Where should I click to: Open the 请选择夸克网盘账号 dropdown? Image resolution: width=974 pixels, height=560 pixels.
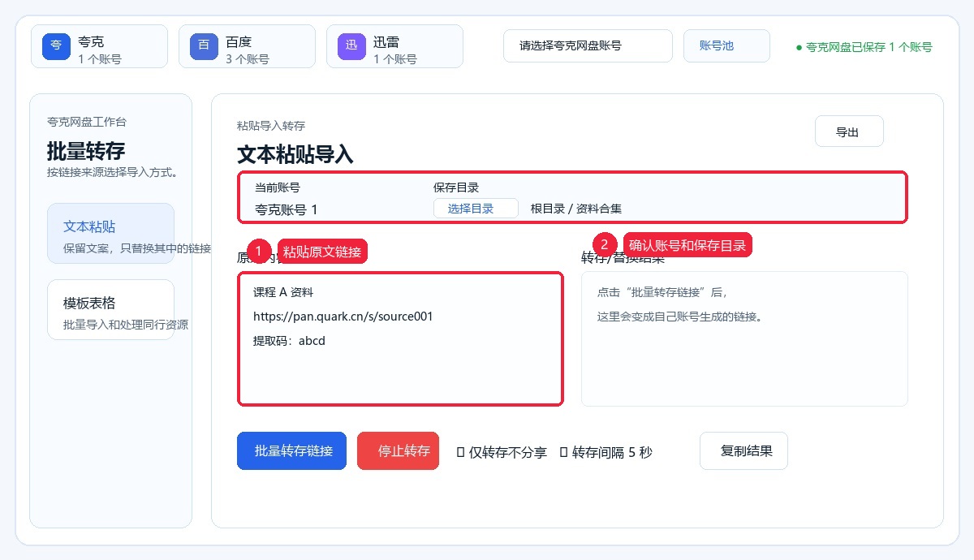pos(588,46)
